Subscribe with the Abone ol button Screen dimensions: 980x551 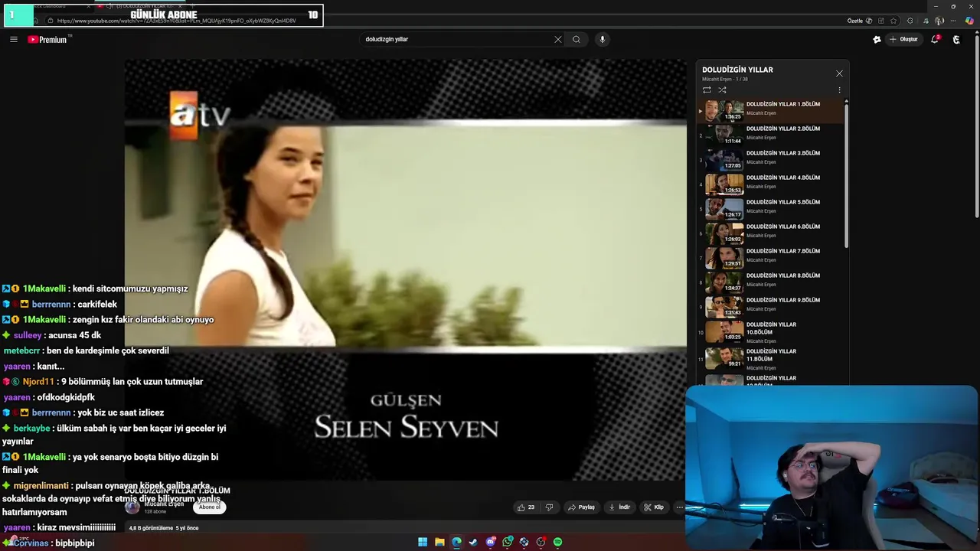[x=209, y=507]
